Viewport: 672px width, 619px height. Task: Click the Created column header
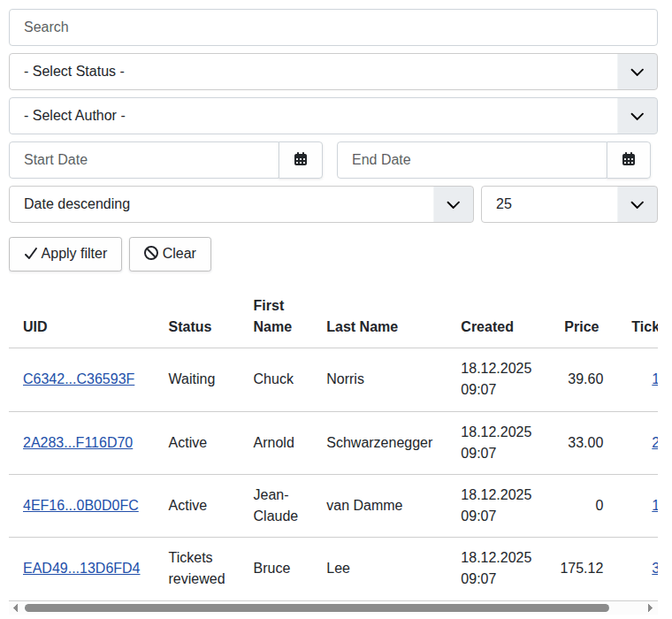[x=487, y=327]
